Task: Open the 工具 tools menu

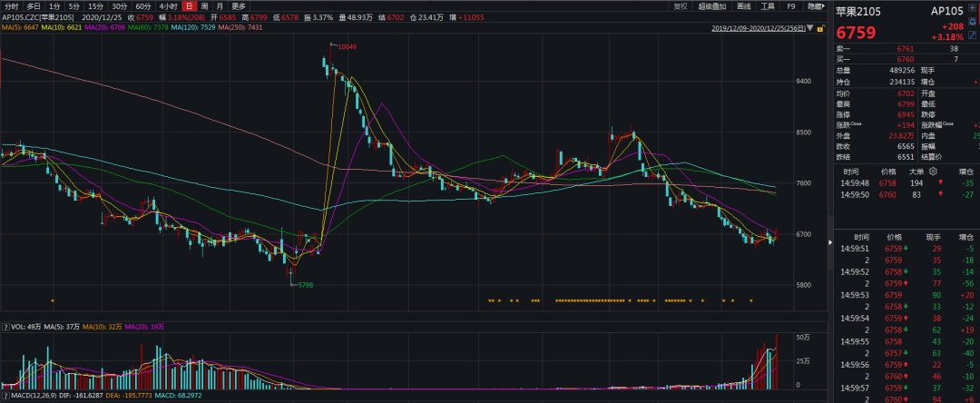Action: click(x=768, y=6)
